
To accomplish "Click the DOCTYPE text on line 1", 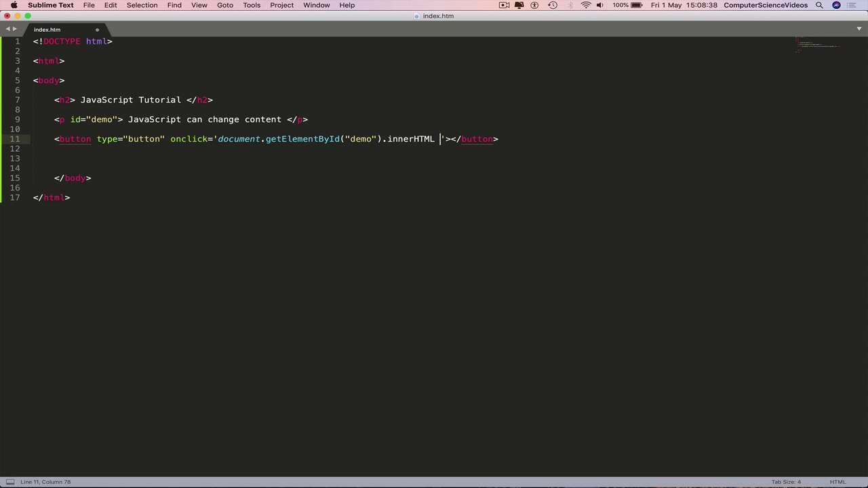I will click(x=62, y=41).
